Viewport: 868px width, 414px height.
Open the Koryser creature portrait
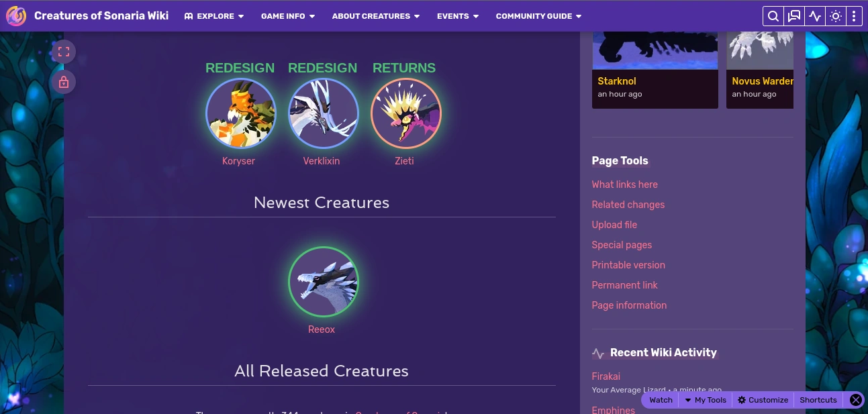pos(240,113)
